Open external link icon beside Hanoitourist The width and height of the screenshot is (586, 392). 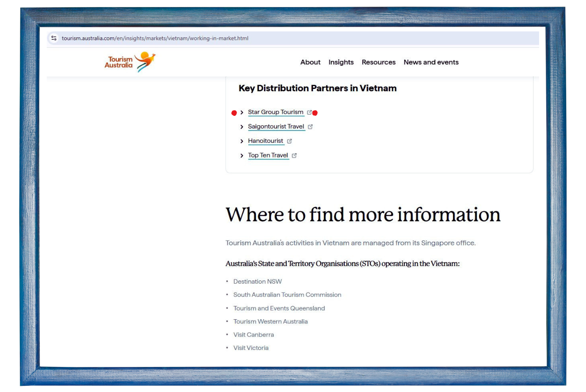[289, 141]
